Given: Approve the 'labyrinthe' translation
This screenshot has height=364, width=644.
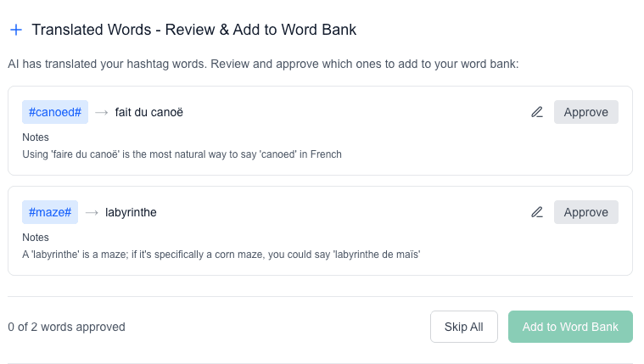Looking at the screenshot, I should point(585,212).
